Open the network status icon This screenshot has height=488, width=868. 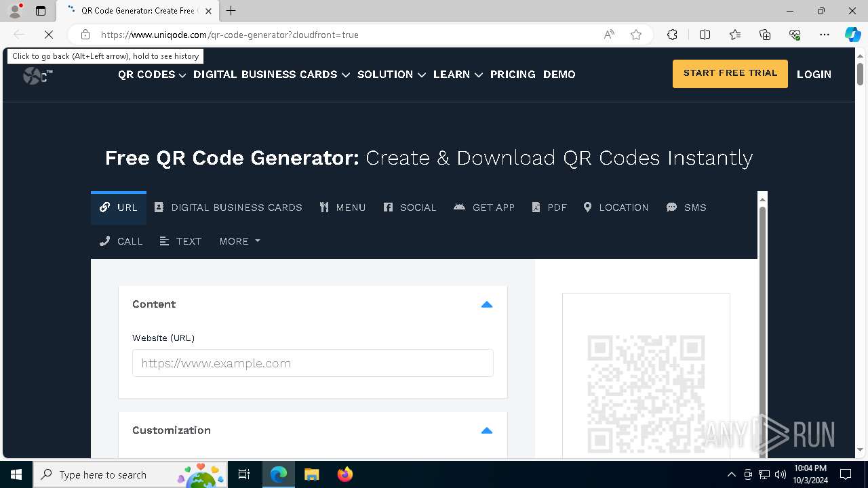coord(764,474)
